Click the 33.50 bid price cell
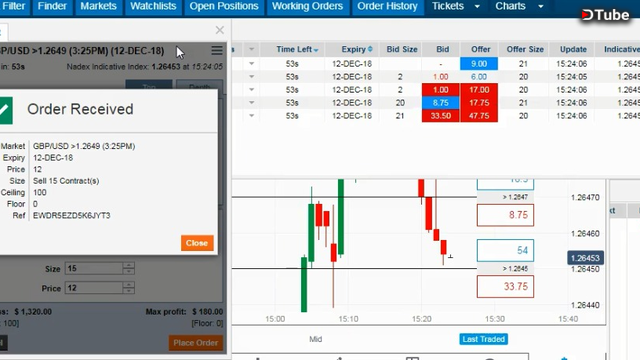Viewport: 640px width, 360px height. coord(440,116)
